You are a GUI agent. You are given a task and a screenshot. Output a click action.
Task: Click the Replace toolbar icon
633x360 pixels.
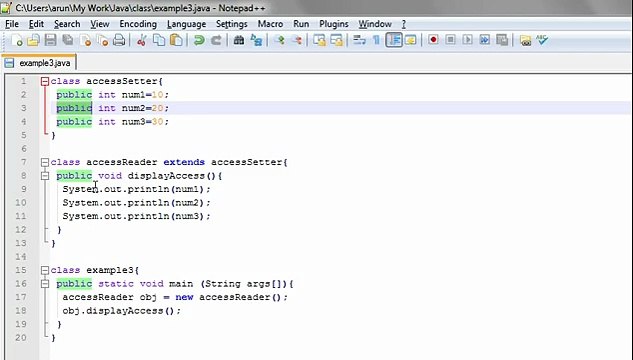(x=256, y=40)
